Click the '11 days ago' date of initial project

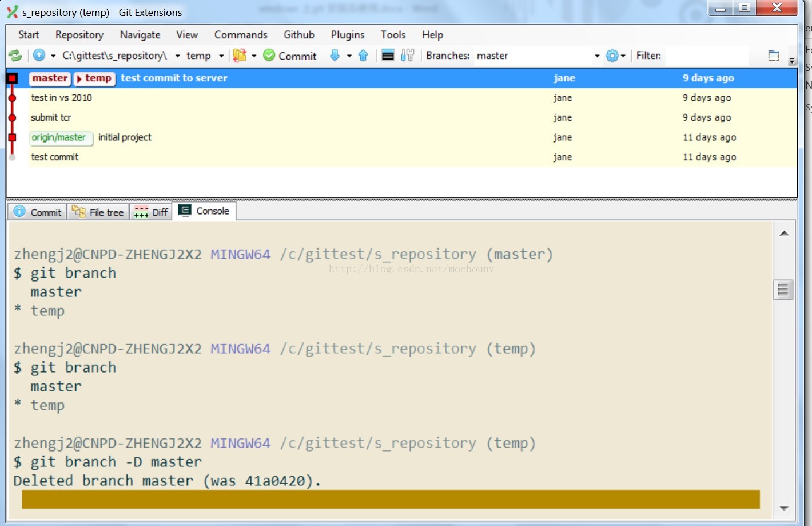tap(710, 137)
